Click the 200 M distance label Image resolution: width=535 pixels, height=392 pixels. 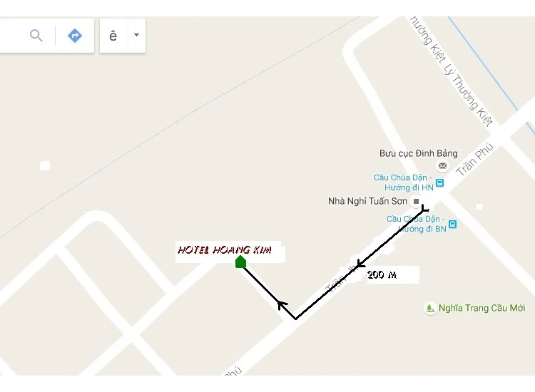coord(382,274)
